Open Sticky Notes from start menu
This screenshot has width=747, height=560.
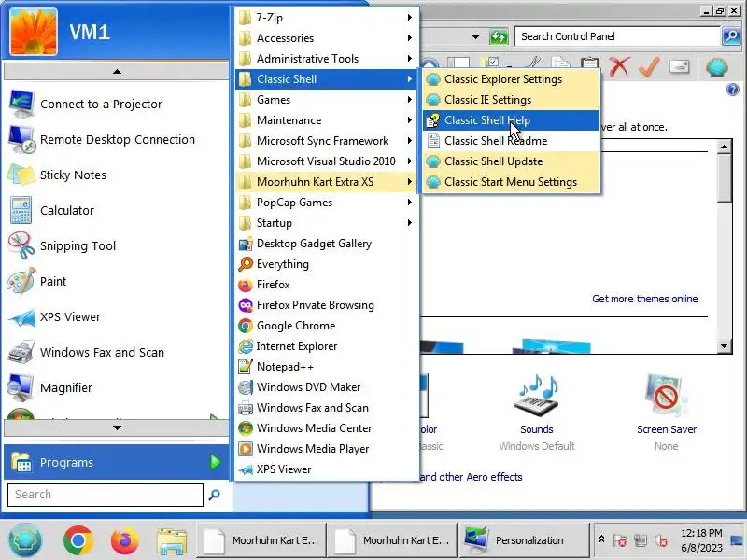click(116, 175)
